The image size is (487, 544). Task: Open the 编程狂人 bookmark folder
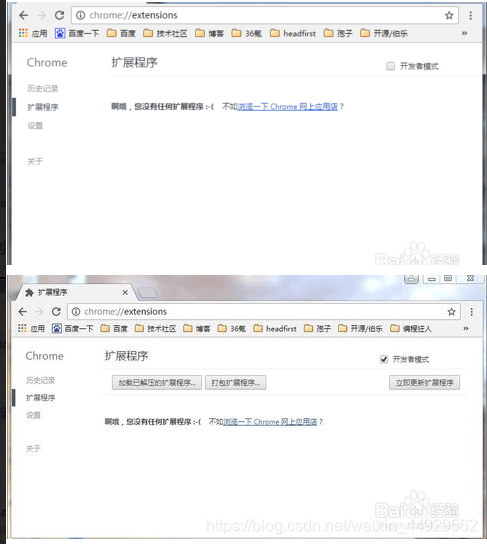point(411,328)
